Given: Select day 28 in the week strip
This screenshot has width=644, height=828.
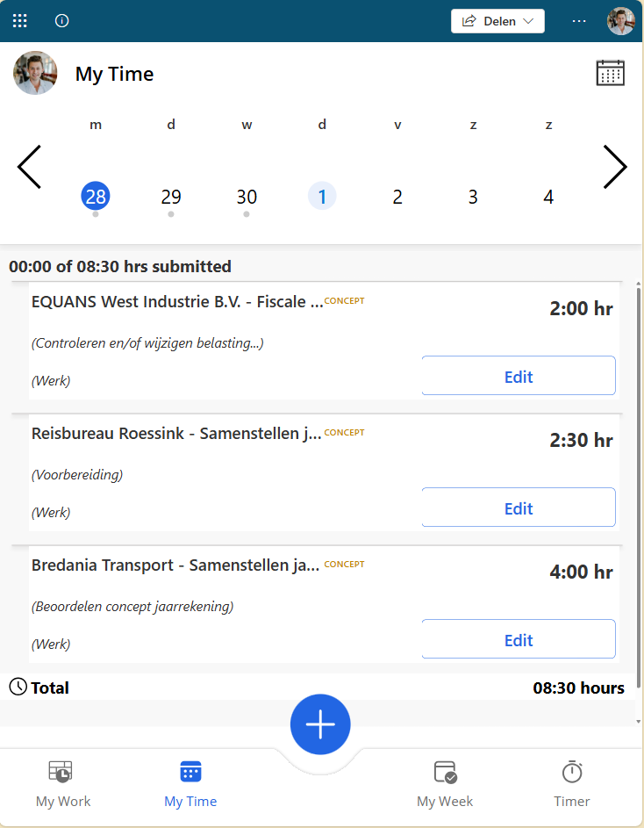Looking at the screenshot, I should [96, 197].
